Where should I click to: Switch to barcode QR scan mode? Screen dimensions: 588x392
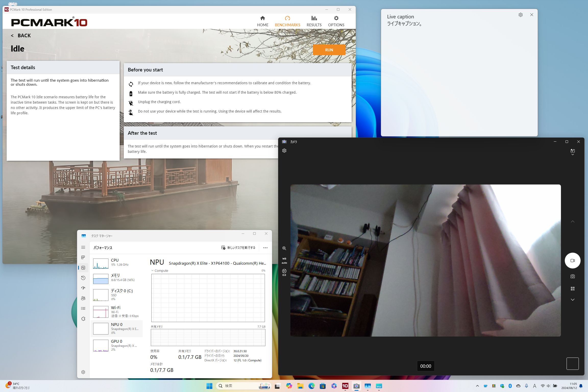572,289
